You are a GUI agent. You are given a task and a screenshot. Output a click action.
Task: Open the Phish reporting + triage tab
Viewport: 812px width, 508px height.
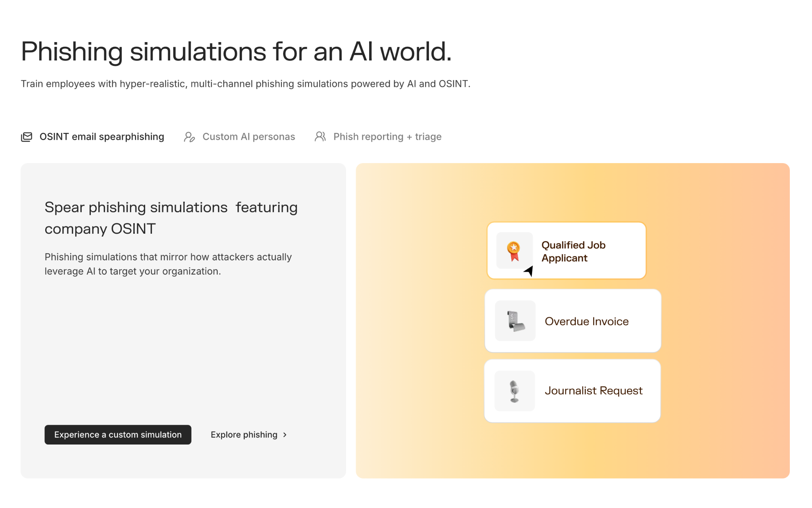378,137
